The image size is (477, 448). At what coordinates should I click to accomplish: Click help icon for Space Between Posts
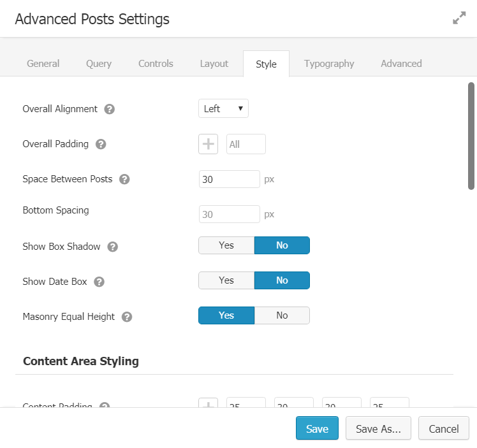pos(124,179)
